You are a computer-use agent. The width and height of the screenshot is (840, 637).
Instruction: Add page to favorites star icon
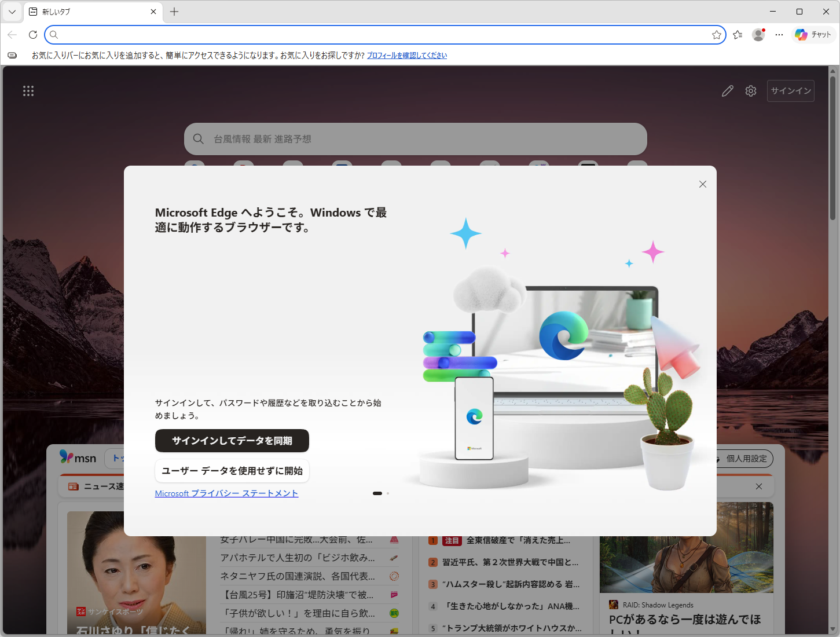tap(717, 35)
